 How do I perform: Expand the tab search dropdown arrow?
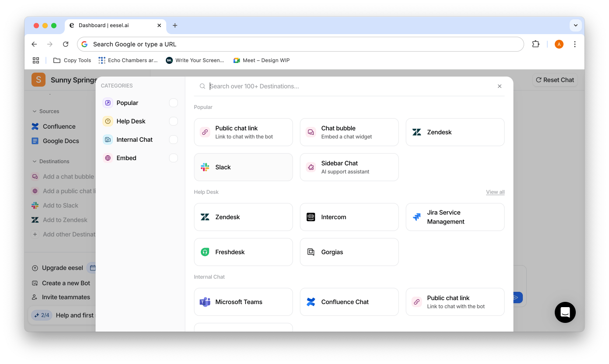tap(576, 25)
